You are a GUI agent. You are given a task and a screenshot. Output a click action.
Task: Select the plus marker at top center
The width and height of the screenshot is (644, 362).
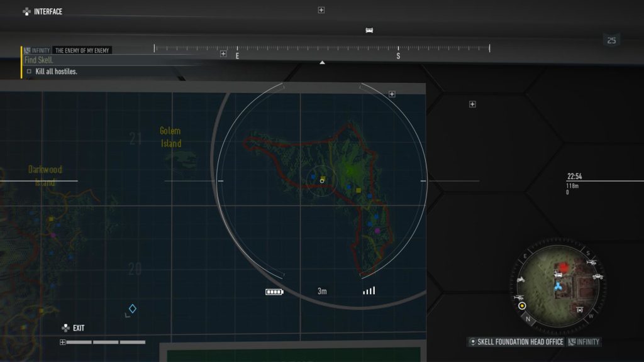(x=321, y=10)
